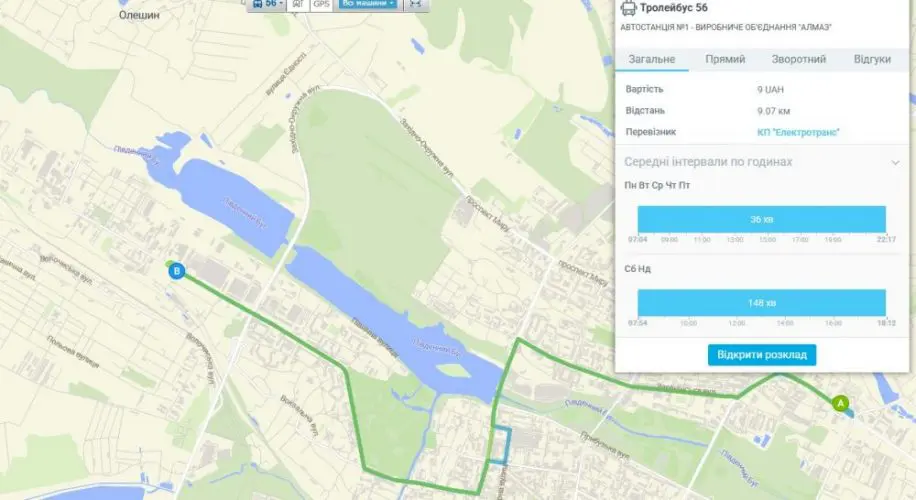
Task: Open the 'КП Електротранс' carrier link
Action: point(798,132)
